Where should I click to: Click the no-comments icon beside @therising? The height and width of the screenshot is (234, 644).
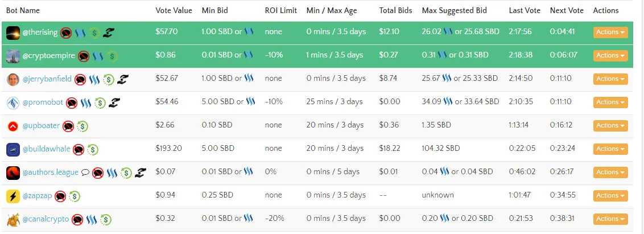click(x=66, y=32)
